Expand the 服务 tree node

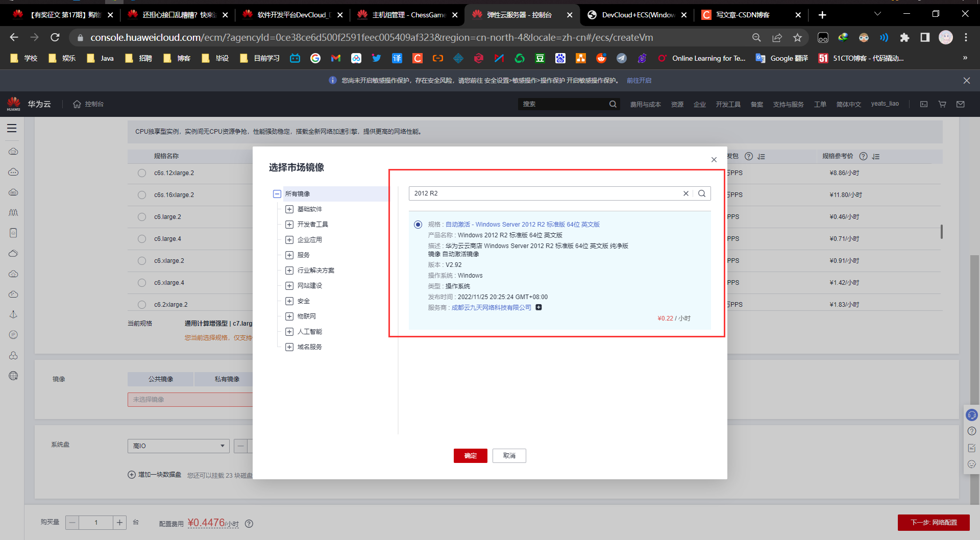click(289, 255)
